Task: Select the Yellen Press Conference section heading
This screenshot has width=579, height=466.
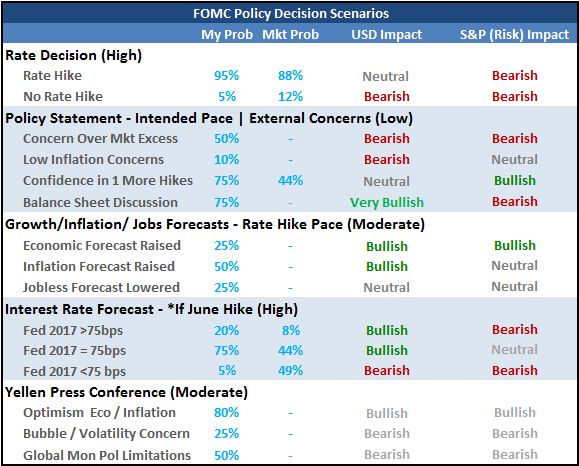Action: [x=126, y=392]
